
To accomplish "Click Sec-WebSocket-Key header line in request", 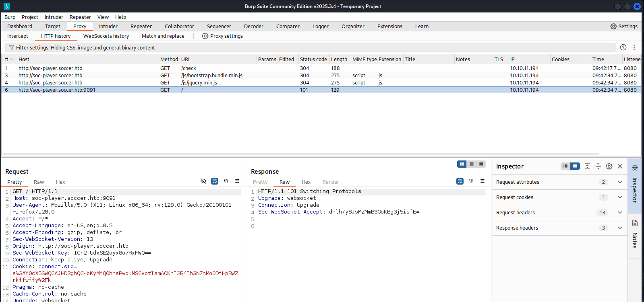I will click(x=82, y=253).
